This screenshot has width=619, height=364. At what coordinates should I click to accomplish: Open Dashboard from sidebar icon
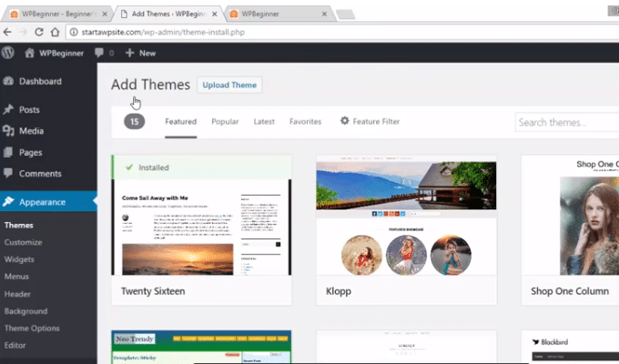pyautogui.click(x=9, y=81)
